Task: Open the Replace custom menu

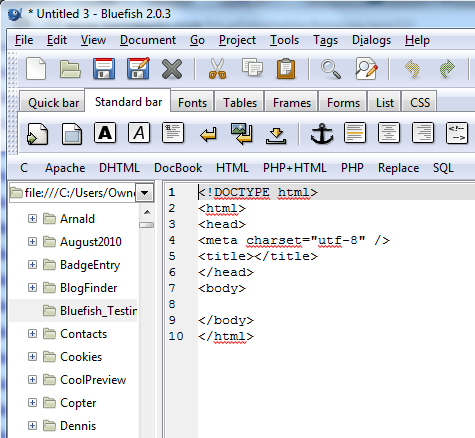Action: click(398, 168)
